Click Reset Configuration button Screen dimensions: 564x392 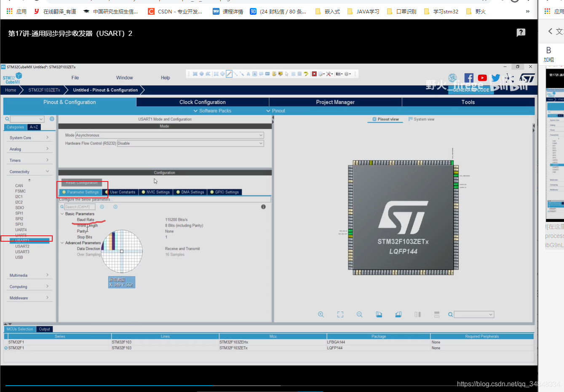(x=82, y=183)
